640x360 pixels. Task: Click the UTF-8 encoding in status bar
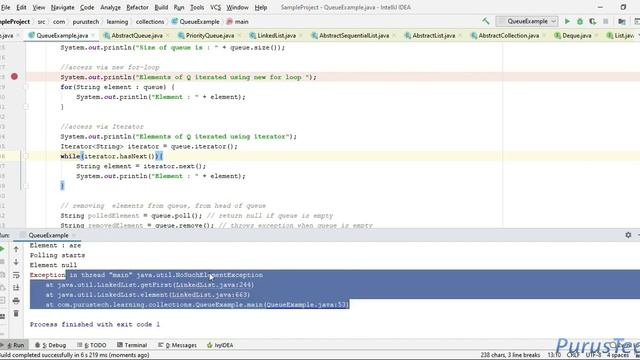tap(593, 355)
